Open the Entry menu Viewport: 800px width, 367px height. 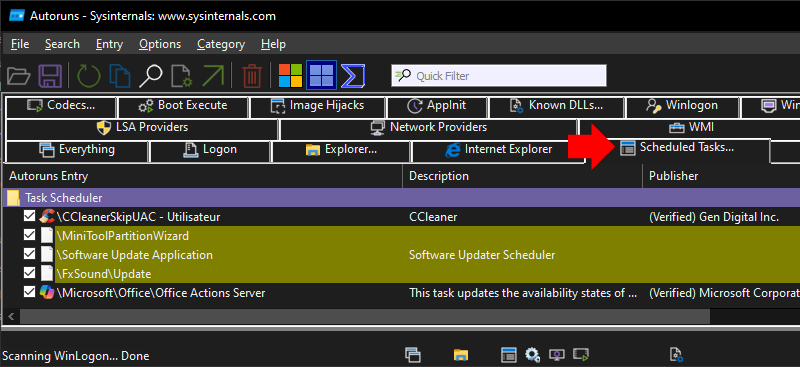109,44
